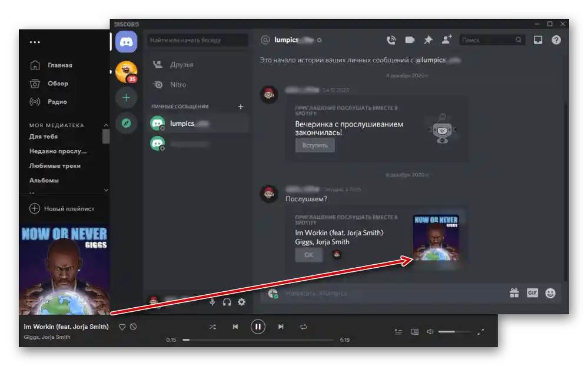Mute Spotify volume speaker icon
The width and height of the screenshot is (588, 366).
[430, 331]
